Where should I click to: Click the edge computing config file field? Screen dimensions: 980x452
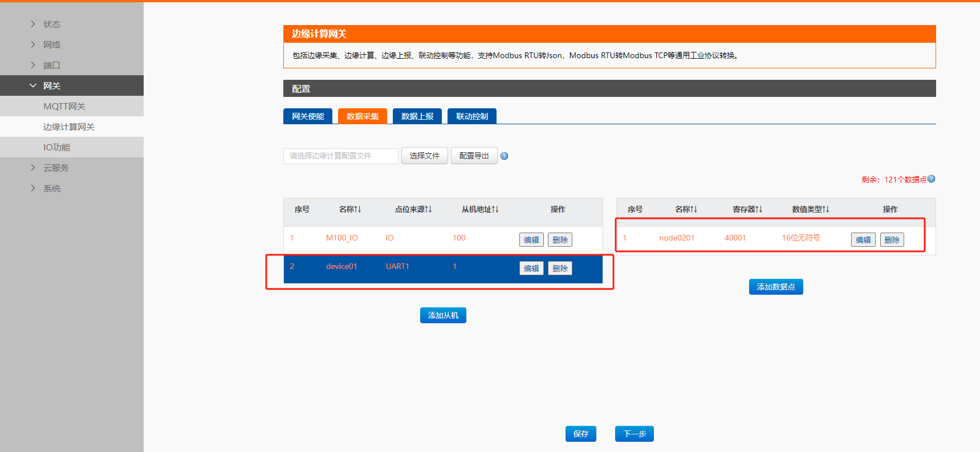tap(340, 156)
